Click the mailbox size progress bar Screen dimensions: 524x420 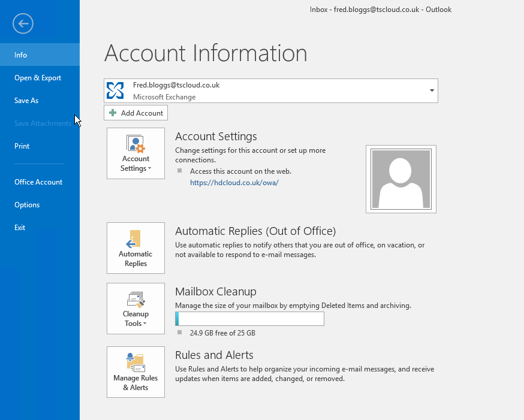[x=249, y=319]
